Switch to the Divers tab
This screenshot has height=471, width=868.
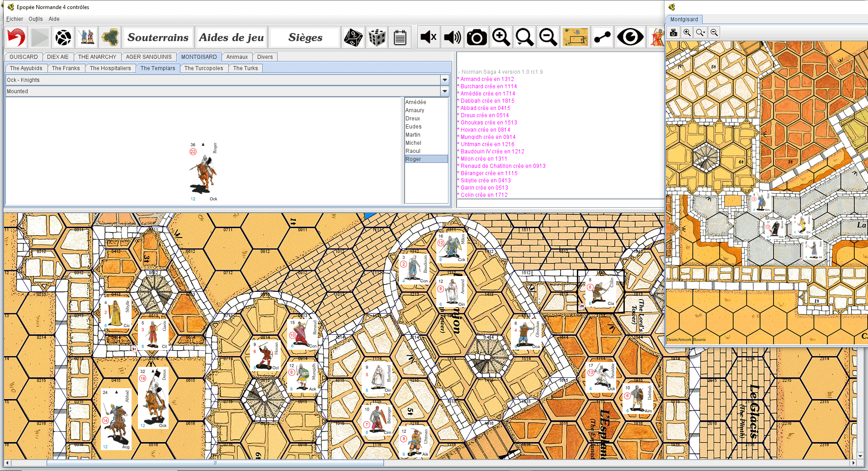click(265, 57)
